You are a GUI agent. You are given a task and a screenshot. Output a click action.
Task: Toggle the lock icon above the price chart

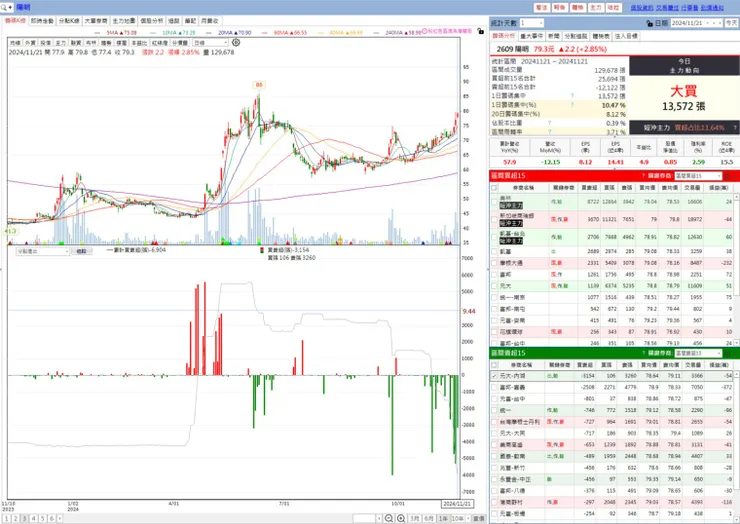[x=480, y=31]
